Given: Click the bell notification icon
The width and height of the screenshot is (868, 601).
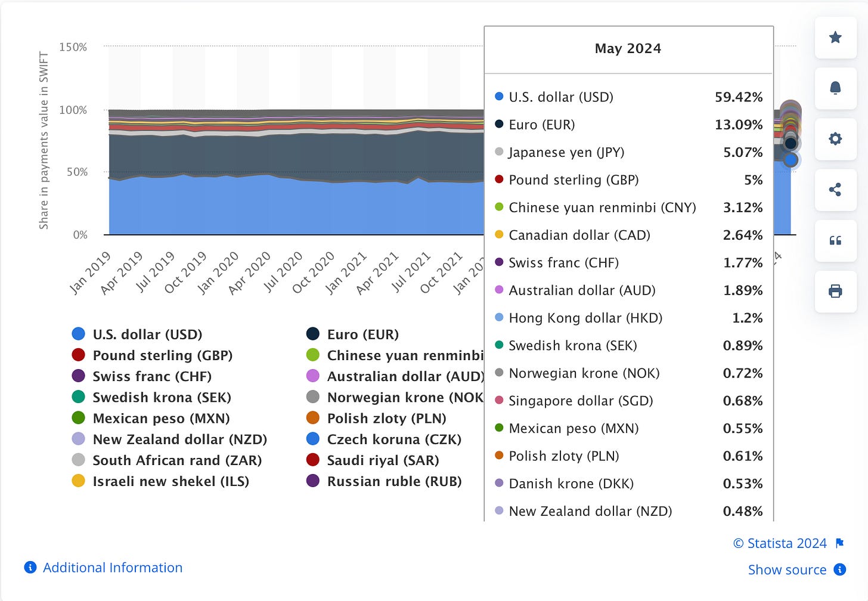Looking at the screenshot, I should 835,88.
